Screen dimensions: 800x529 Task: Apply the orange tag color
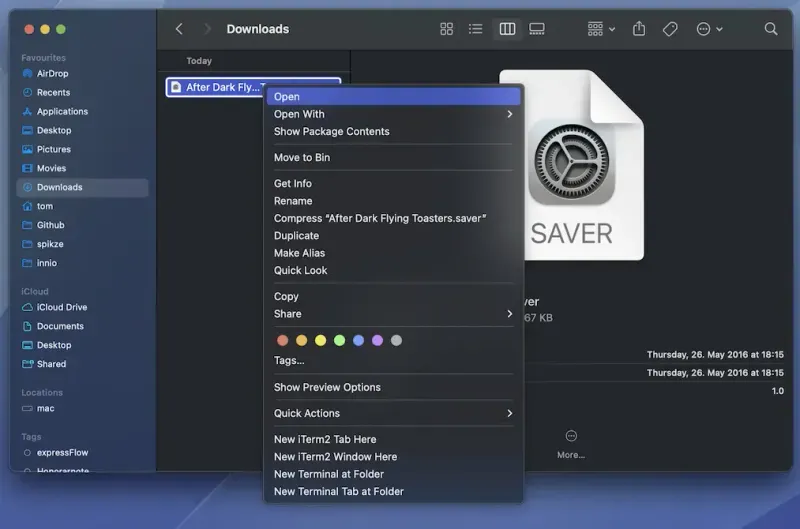pos(302,340)
